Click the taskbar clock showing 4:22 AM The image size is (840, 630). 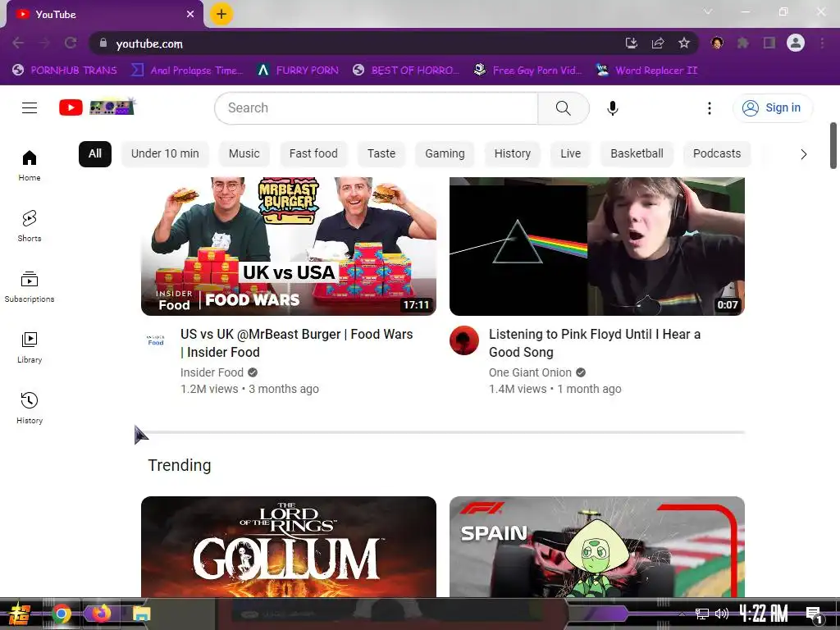(764, 614)
